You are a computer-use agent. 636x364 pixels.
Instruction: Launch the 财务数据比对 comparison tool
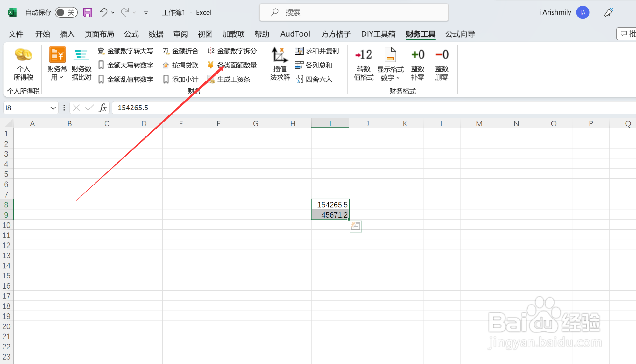click(81, 64)
